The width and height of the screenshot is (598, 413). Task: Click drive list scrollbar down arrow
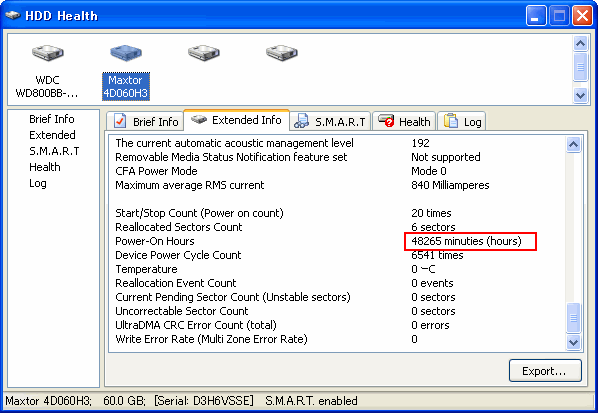(580, 95)
